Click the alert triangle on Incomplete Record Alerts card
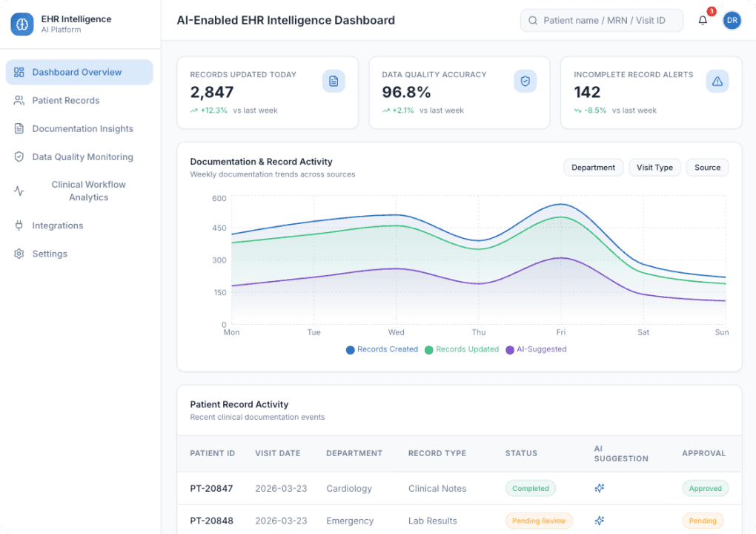This screenshot has width=756, height=534. pyautogui.click(x=717, y=81)
